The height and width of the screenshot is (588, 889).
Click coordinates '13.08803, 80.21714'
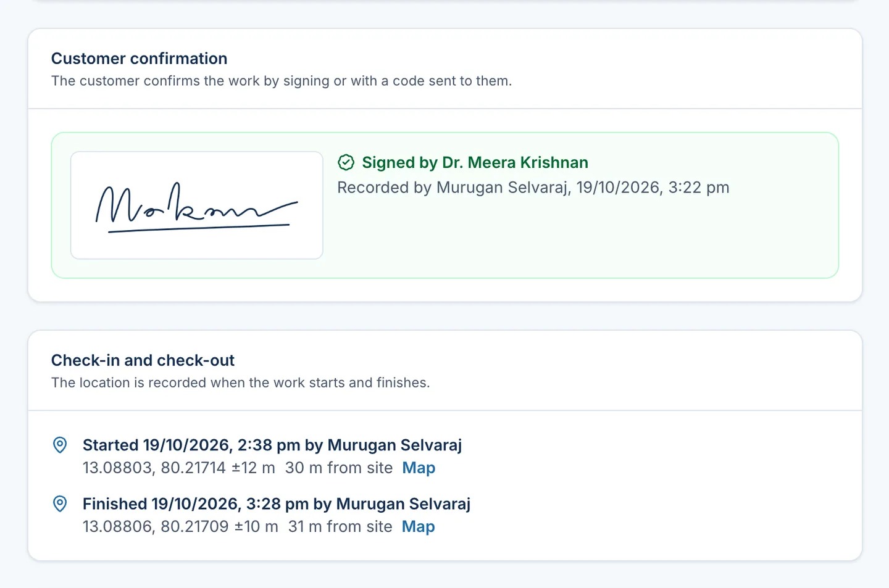coord(154,468)
